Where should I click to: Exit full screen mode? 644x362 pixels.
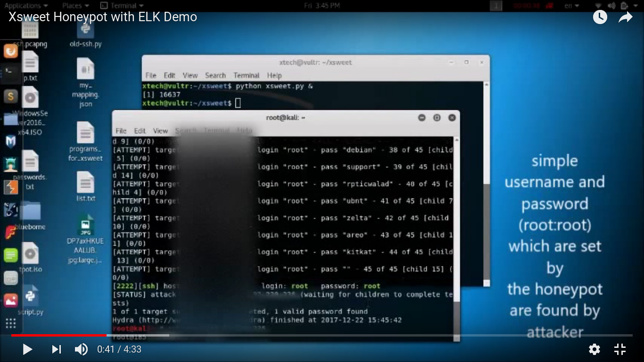(620, 349)
